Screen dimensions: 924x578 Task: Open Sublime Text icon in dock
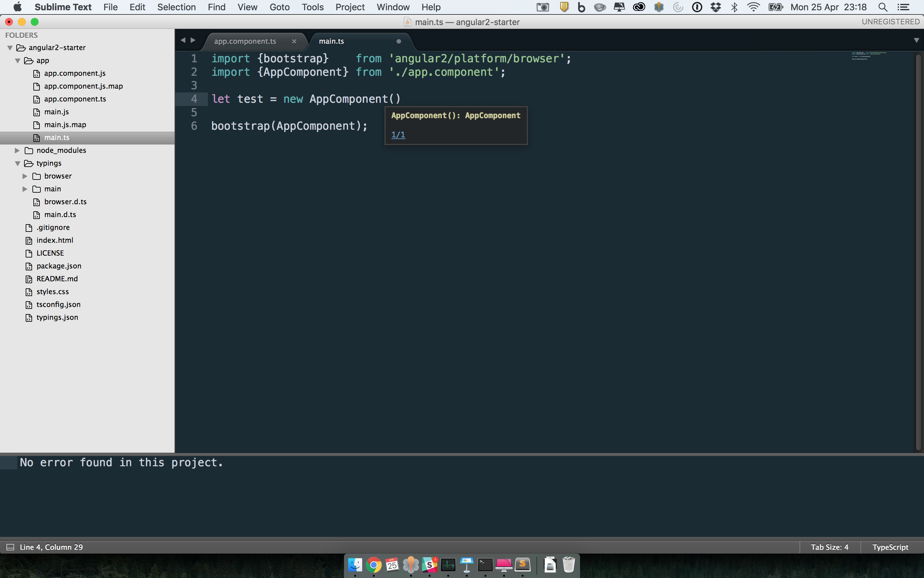pos(522,565)
